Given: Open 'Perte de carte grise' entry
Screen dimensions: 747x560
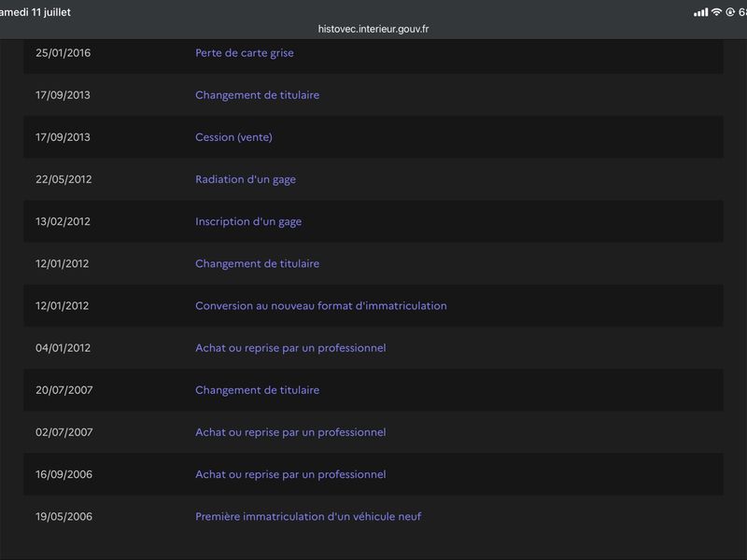Looking at the screenshot, I should pyautogui.click(x=245, y=53).
